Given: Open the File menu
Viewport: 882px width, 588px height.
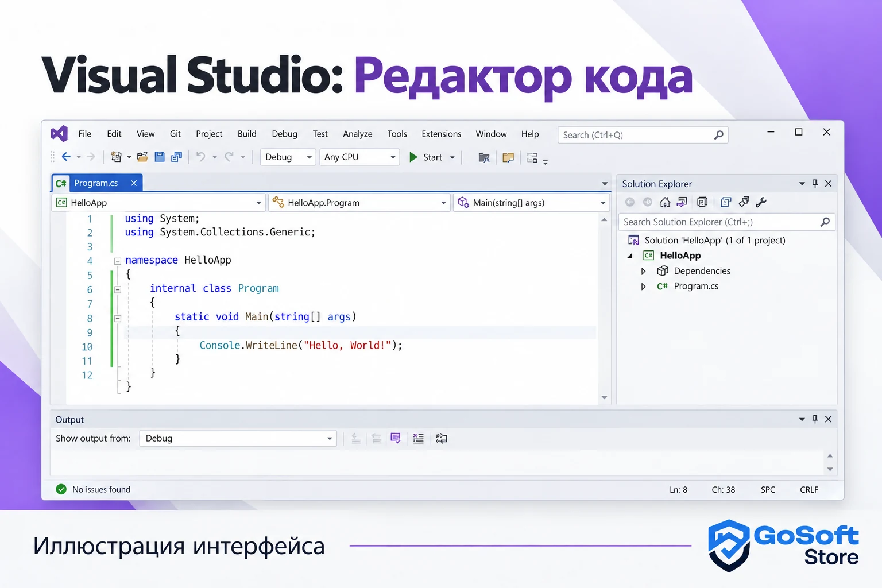Looking at the screenshot, I should click(85, 134).
